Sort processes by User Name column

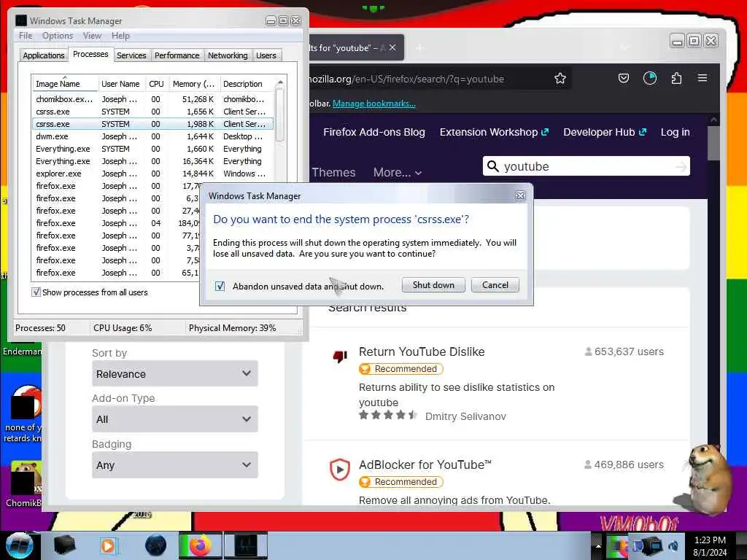(x=121, y=84)
